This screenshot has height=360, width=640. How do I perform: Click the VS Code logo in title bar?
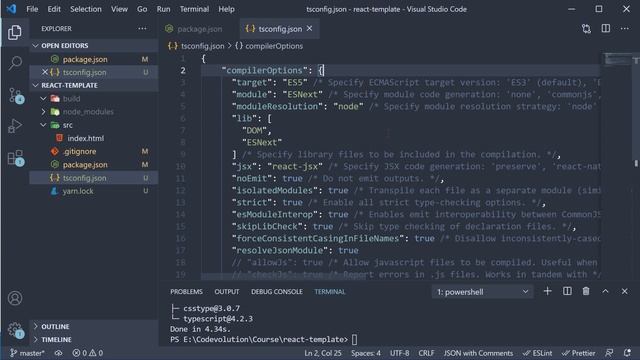pos(11,9)
